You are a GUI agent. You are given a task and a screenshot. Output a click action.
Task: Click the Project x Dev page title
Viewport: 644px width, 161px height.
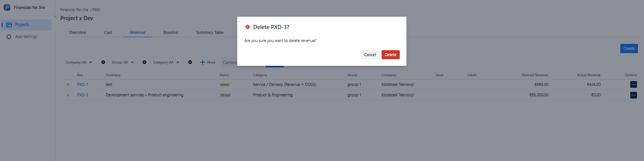coord(76,18)
